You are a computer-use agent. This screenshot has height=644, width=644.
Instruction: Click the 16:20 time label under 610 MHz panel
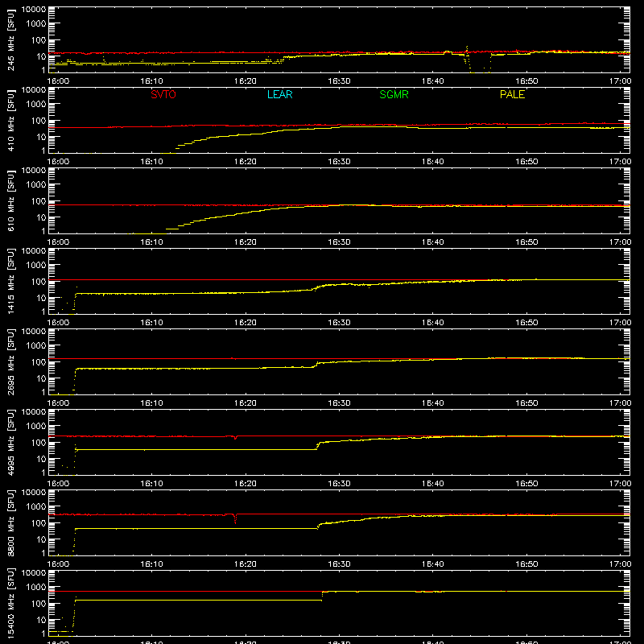[x=246, y=242]
